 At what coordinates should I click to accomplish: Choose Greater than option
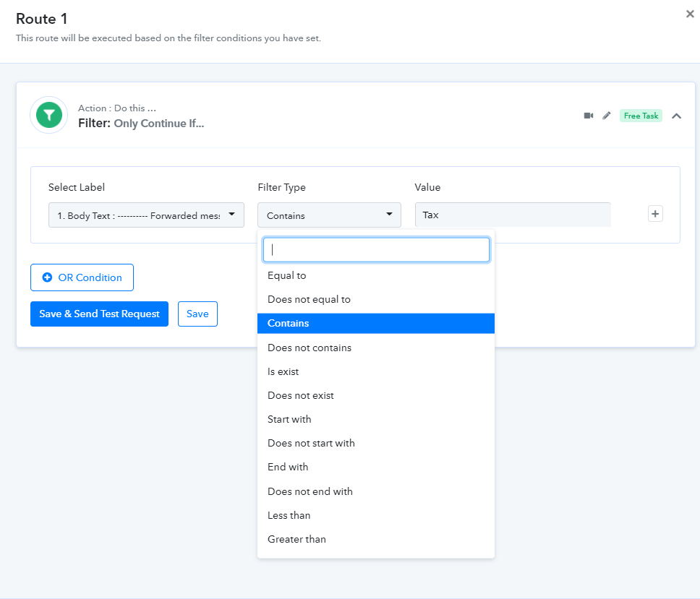tap(376, 539)
